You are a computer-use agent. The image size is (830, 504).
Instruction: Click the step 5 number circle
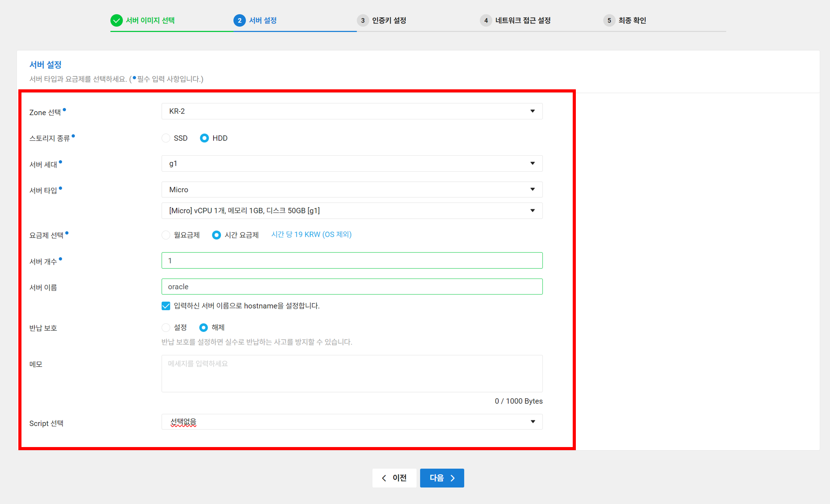click(x=609, y=20)
